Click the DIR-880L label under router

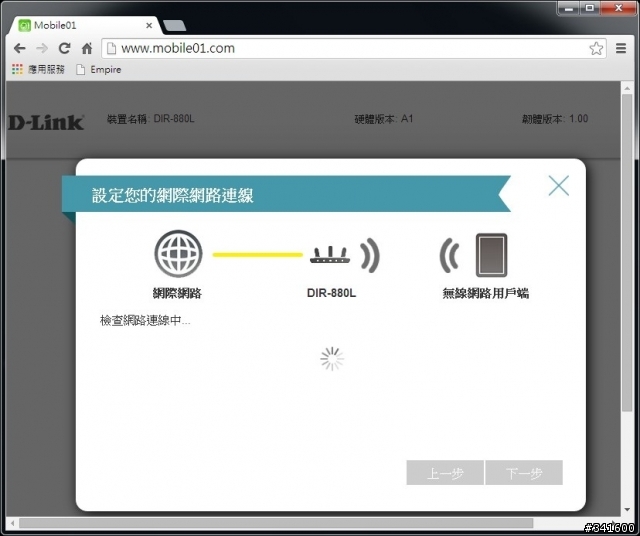(x=331, y=293)
